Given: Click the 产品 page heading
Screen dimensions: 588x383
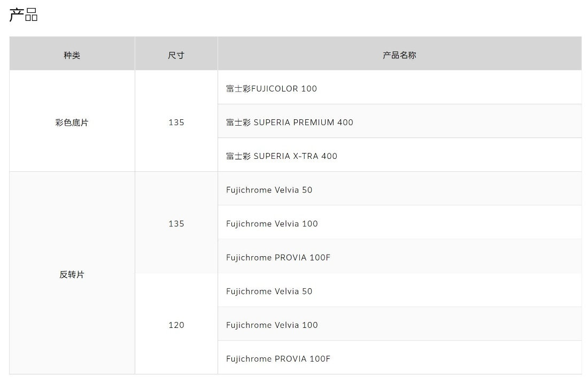Looking at the screenshot, I should 24,15.
